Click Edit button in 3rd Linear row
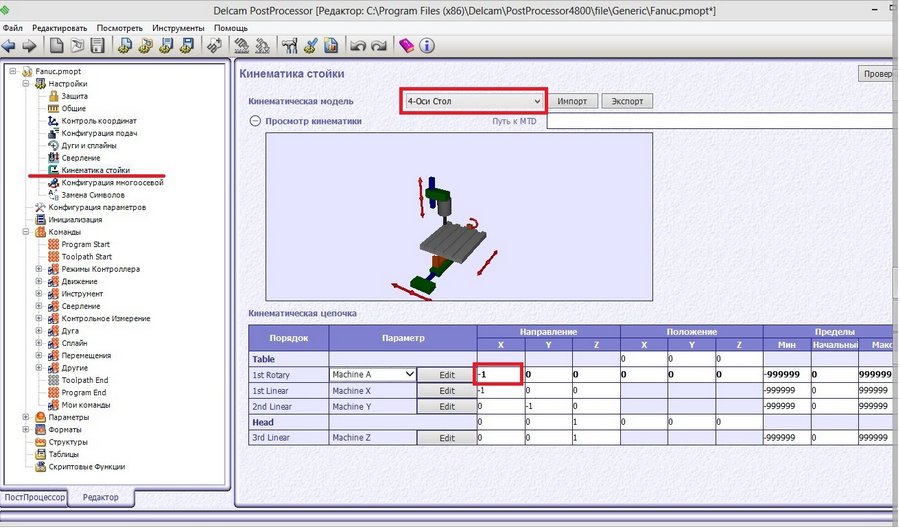The width and height of the screenshot is (900, 528). coord(447,437)
